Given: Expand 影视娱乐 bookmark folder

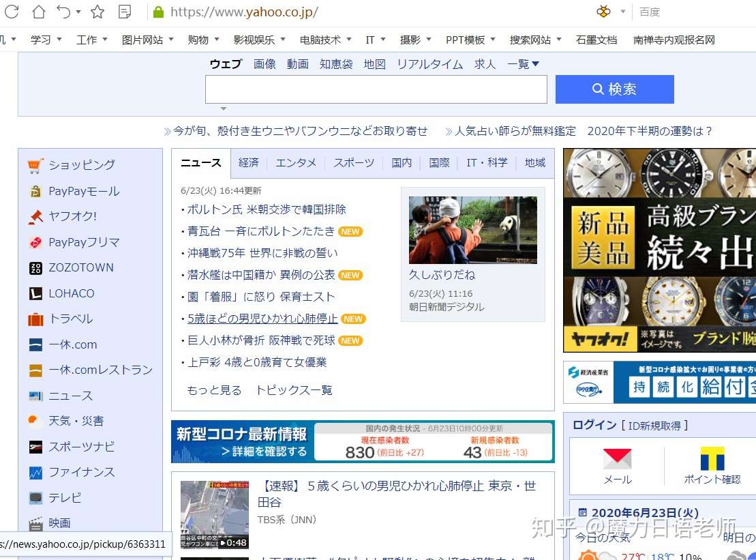Looking at the screenshot, I should tap(260, 40).
